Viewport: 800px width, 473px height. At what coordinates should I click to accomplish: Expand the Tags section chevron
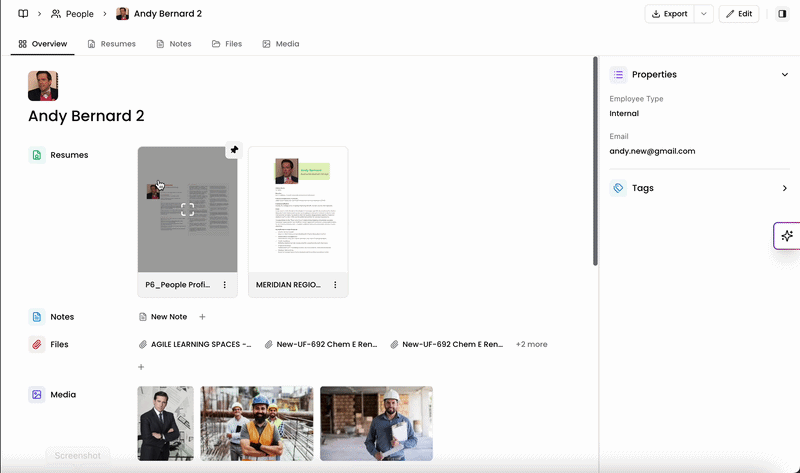pyautogui.click(x=785, y=188)
